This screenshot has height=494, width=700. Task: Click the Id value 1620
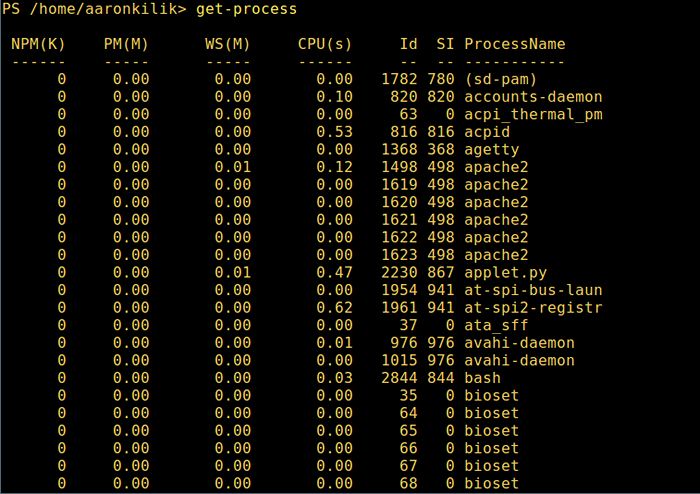[399, 203]
